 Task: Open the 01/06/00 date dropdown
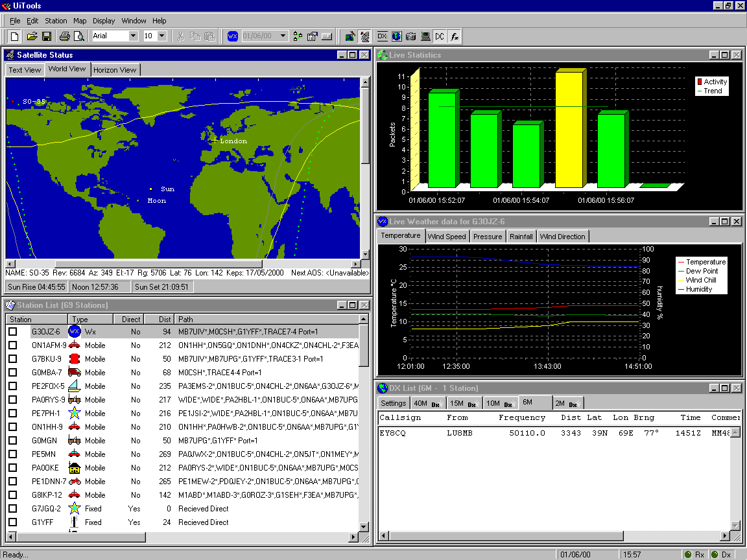[x=283, y=36]
